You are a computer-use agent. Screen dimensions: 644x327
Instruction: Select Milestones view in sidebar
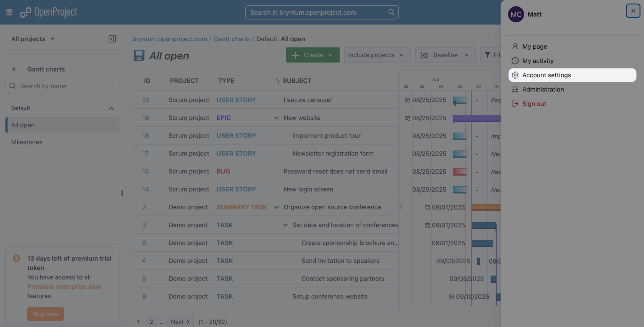click(27, 142)
